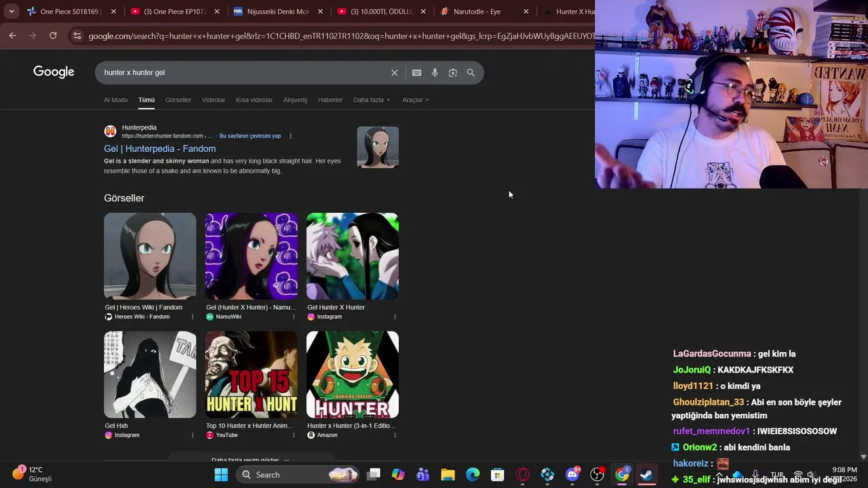
Task: Open Hunter x Hunter (3-in-1 Edition) Amazon link
Action: coord(351,426)
